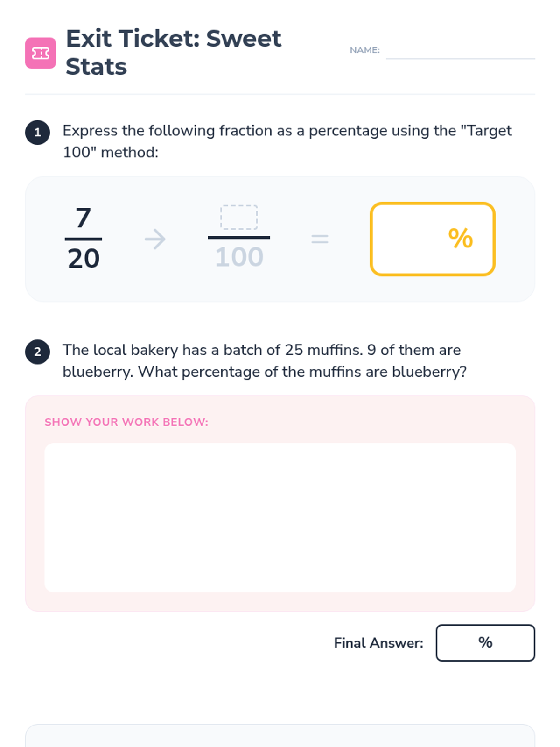Click the question 1 number badge
Image resolution: width=560 pixels, height=747 pixels.
click(x=37, y=133)
